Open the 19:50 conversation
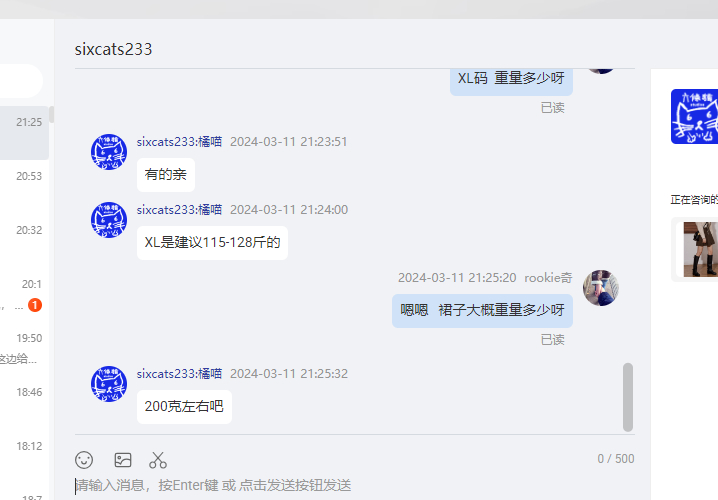This screenshot has height=500, width=718. tap(24, 348)
